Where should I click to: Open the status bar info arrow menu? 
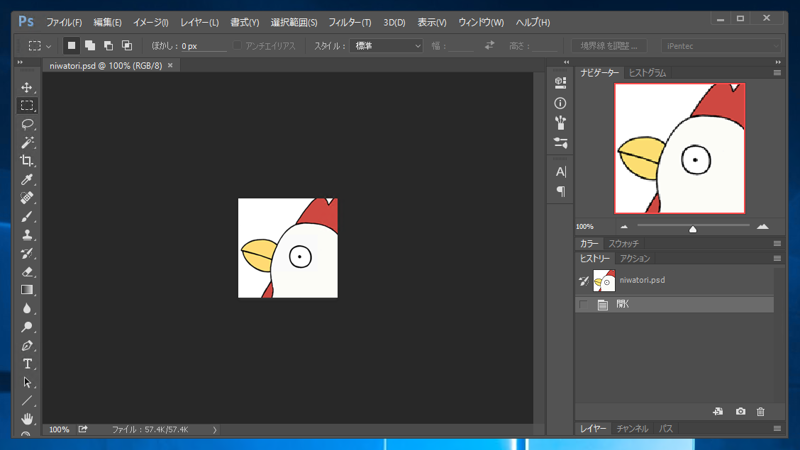215,430
